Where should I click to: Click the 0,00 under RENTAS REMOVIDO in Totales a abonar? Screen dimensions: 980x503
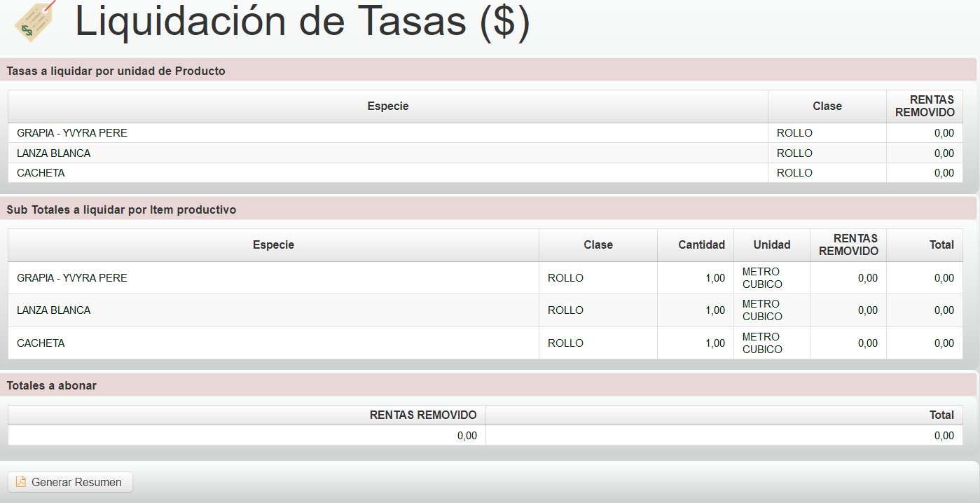[467, 436]
